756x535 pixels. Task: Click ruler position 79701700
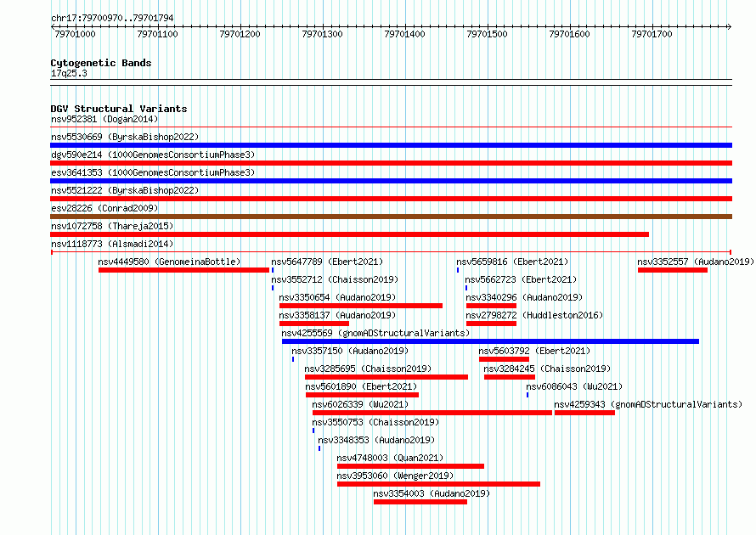click(x=652, y=34)
